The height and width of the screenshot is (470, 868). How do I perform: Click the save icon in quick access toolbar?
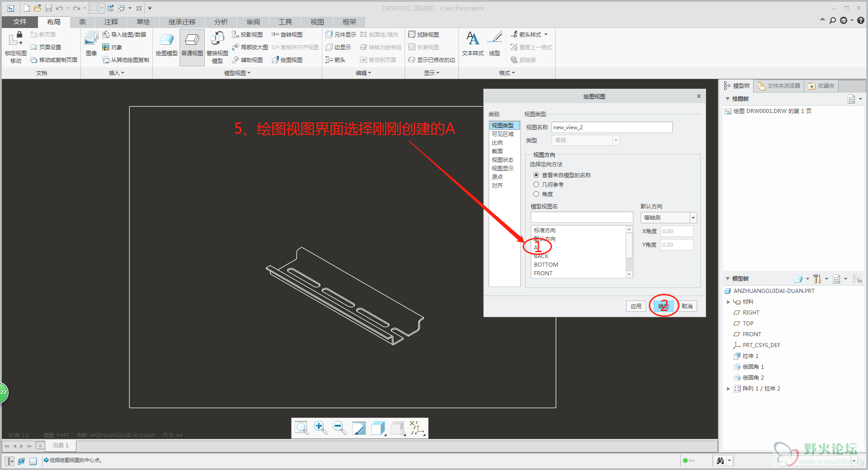pyautogui.click(x=49, y=8)
